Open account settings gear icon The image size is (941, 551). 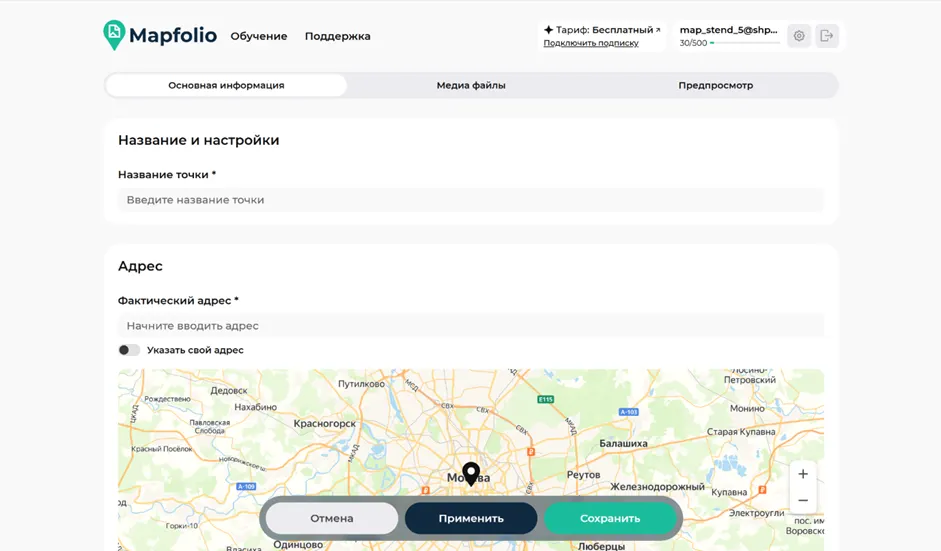coord(799,36)
